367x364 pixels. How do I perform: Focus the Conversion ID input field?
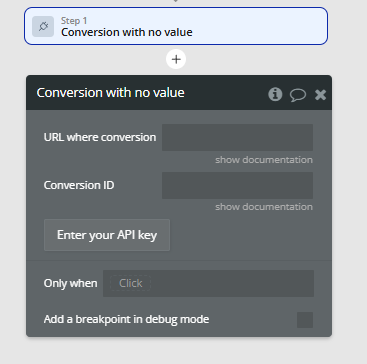point(237,185)
